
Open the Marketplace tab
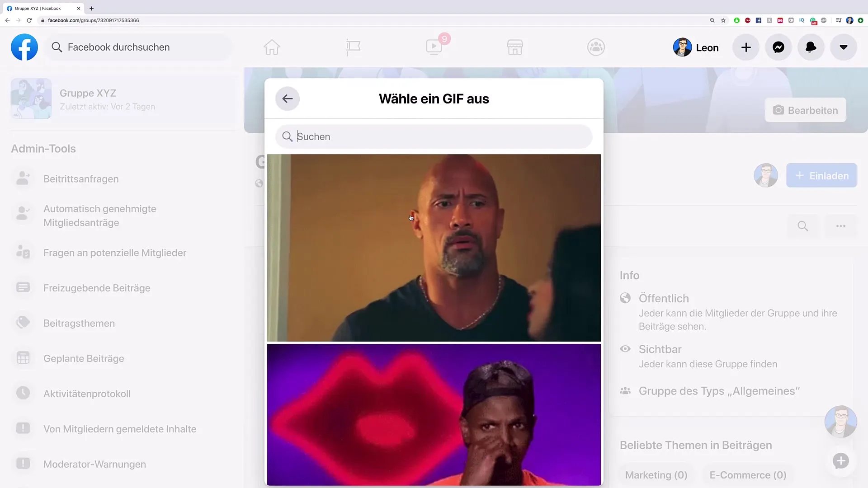[515, 47]
